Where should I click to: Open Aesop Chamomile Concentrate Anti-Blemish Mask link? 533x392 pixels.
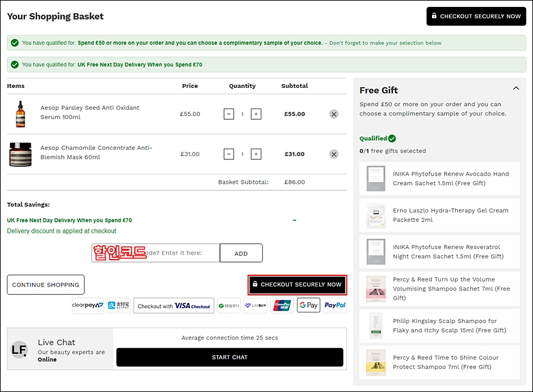coord(96,152)
